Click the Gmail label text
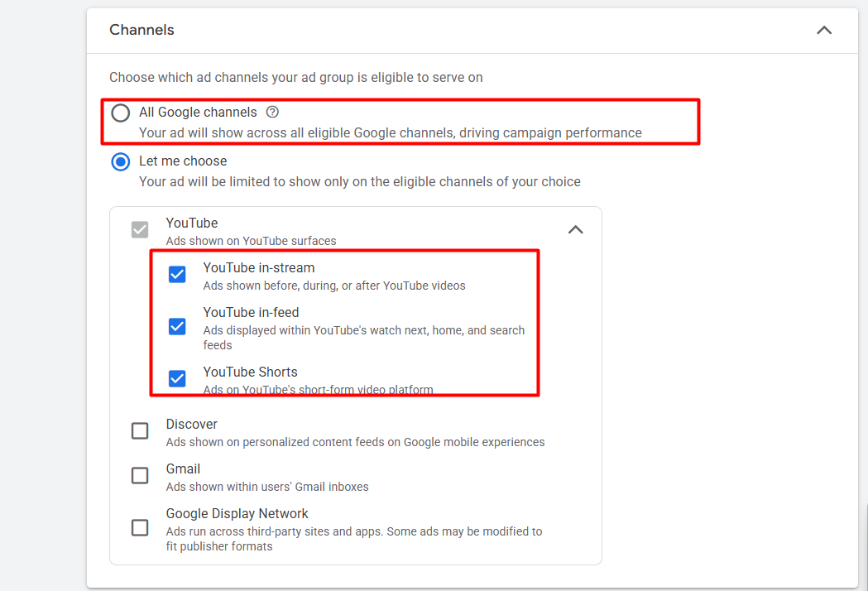This screenshot has height=591, width=868. point(183,469)
